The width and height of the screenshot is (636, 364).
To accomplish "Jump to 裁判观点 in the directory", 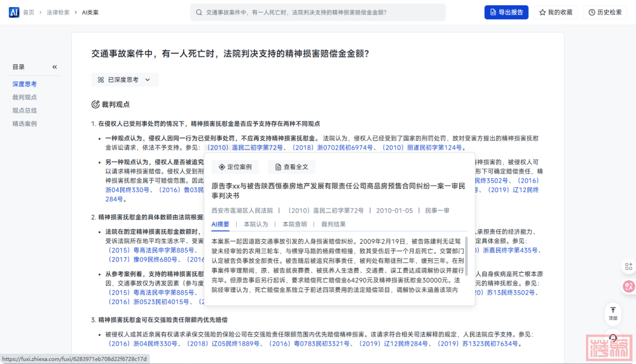I will [25, 97].
